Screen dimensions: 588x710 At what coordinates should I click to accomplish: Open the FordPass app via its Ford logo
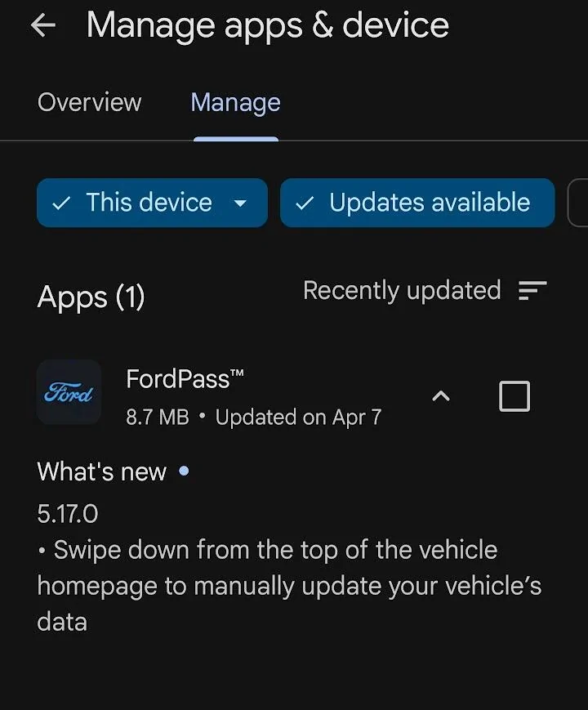tap(69, 393)
